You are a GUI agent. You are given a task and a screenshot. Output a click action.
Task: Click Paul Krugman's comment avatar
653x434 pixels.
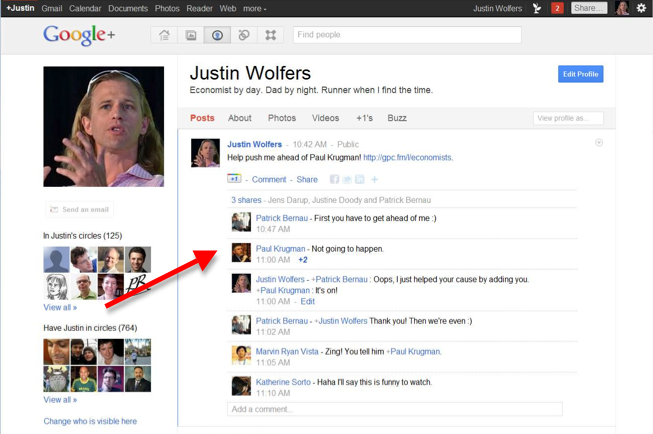(x=242, y=252)
